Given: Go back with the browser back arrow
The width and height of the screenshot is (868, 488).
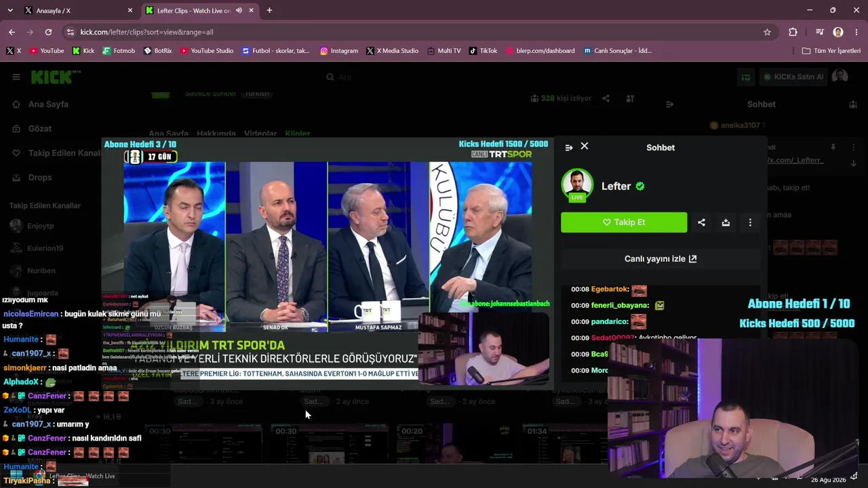Looking at the screenshot, I should coord(12,32).
